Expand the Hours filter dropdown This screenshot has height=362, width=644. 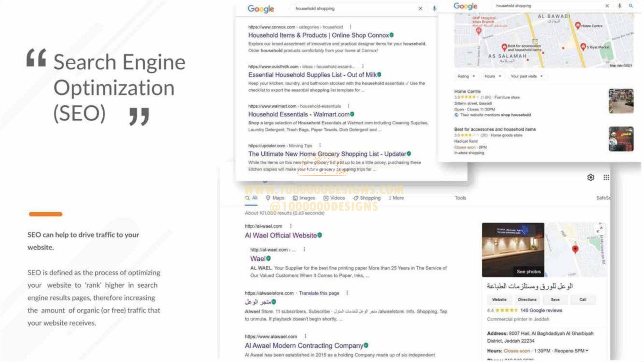coord(493,76)
